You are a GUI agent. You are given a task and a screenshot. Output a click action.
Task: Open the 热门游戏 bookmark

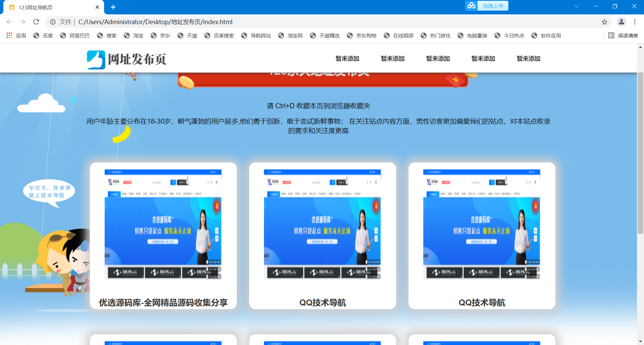tap(435, 36)
